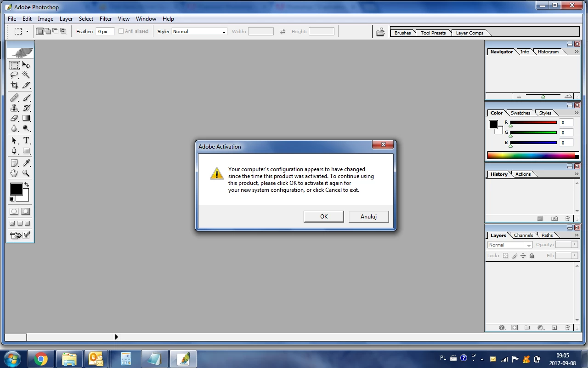The height and width of the screenshot is (368, 588).
Task: Select the Type tool
Action: 26,140
